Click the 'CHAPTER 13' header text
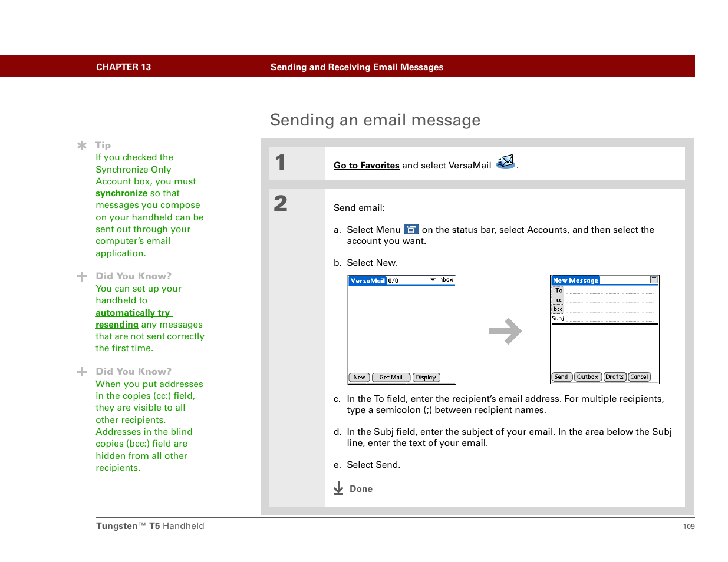The height and width of the screenshot is (562, 728). click(x=124, y=67)
